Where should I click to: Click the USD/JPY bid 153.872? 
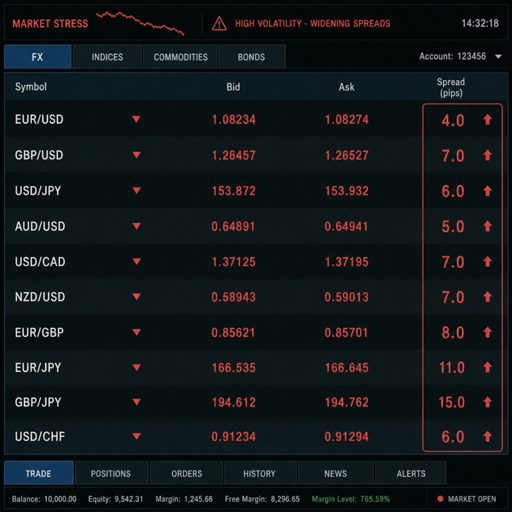234,191
